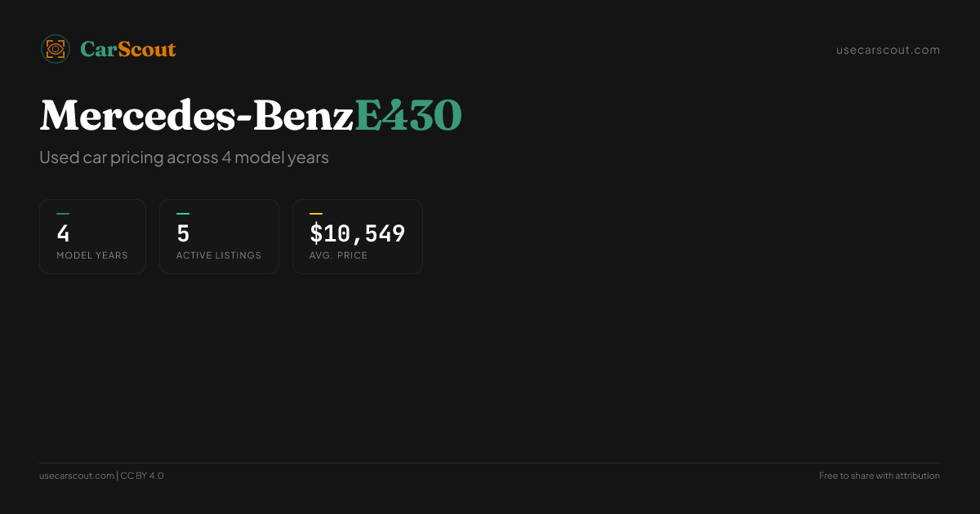Open usecarscout.com link in the footer
This screenshot has width=980, height=514.
coord(77,476)
